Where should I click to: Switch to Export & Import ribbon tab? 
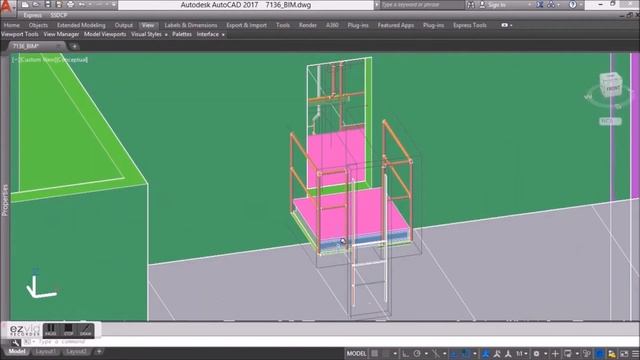coord(247,25)
